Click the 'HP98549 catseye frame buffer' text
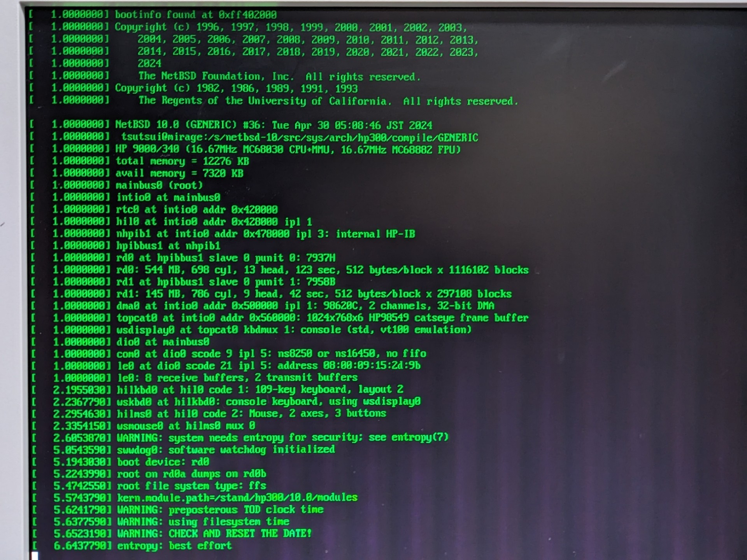747x560 pixels. pos(448,318)
